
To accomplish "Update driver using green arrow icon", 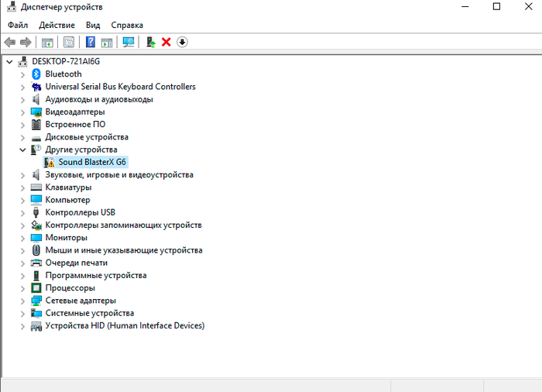I will click(x=151, y=42).
